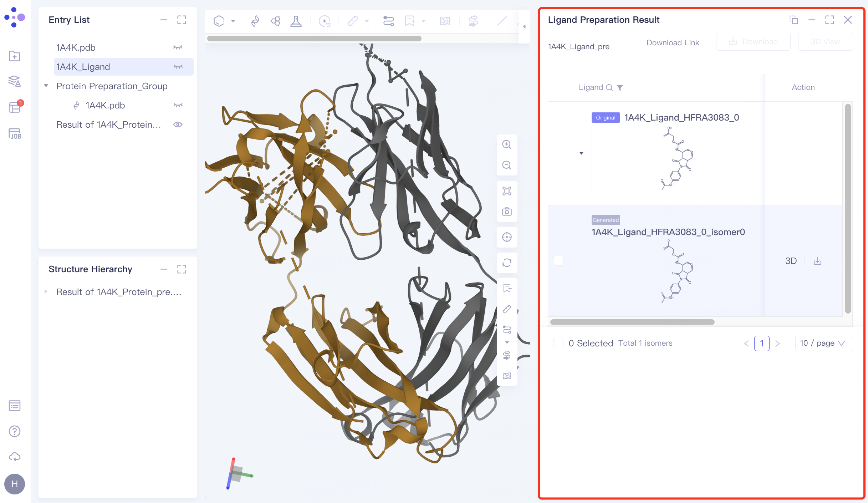Open the 3D View button
Image resolution: width=868 pixels, height=503 pixels.
point(825,41)
